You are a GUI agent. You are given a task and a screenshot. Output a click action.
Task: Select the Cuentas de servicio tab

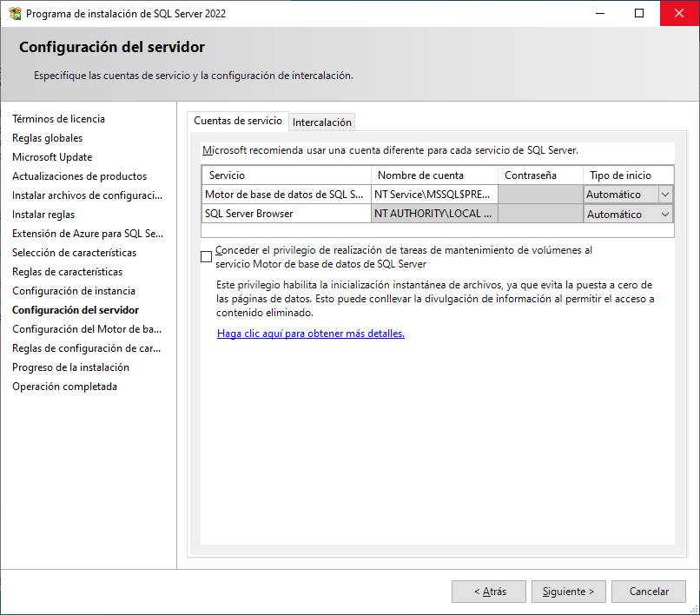237,122
